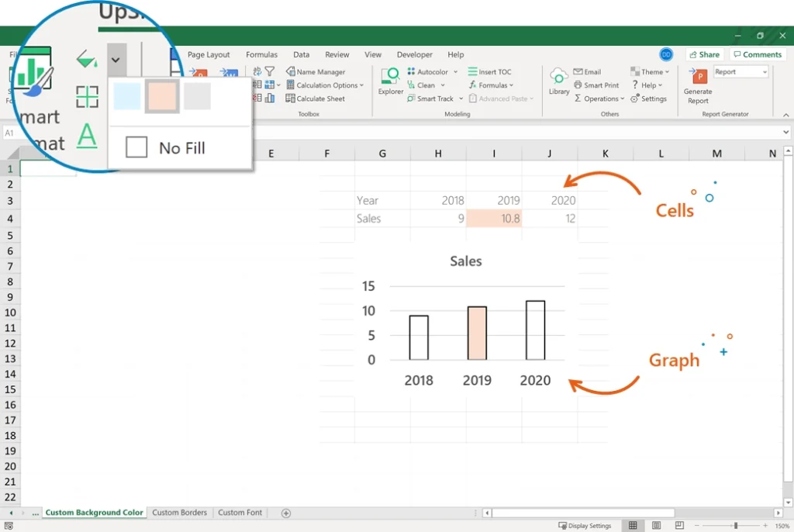Click the Share button
Viewport: 794px width, 532px height.
[x=704, y=54]
